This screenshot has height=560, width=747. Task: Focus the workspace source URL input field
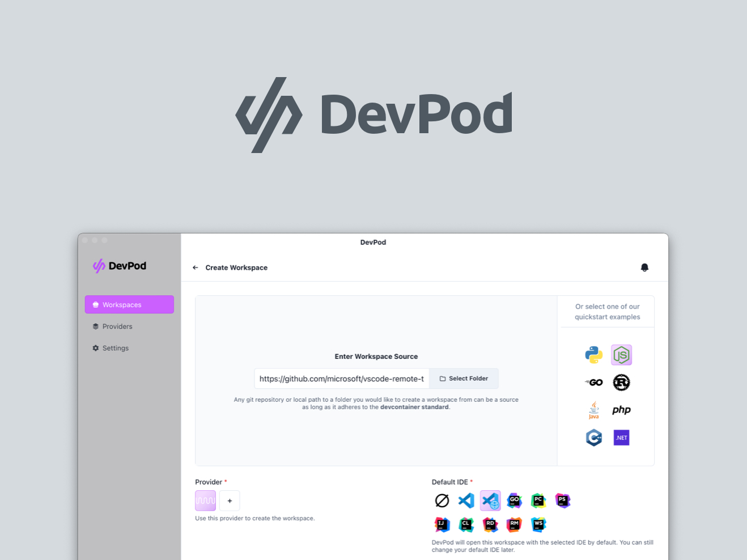tap(342, 379)
